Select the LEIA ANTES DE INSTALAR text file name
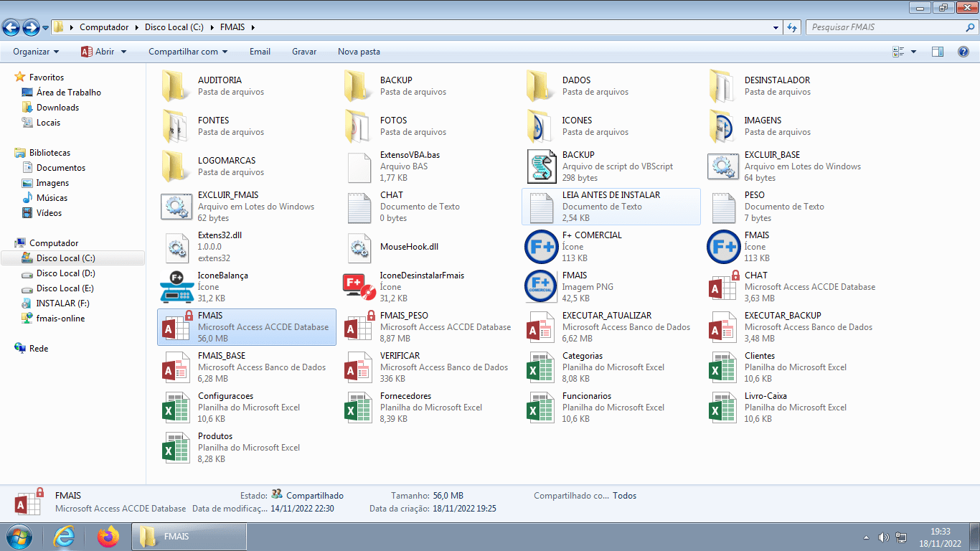Viewport: 980px width, 551px height. point(611,195)
